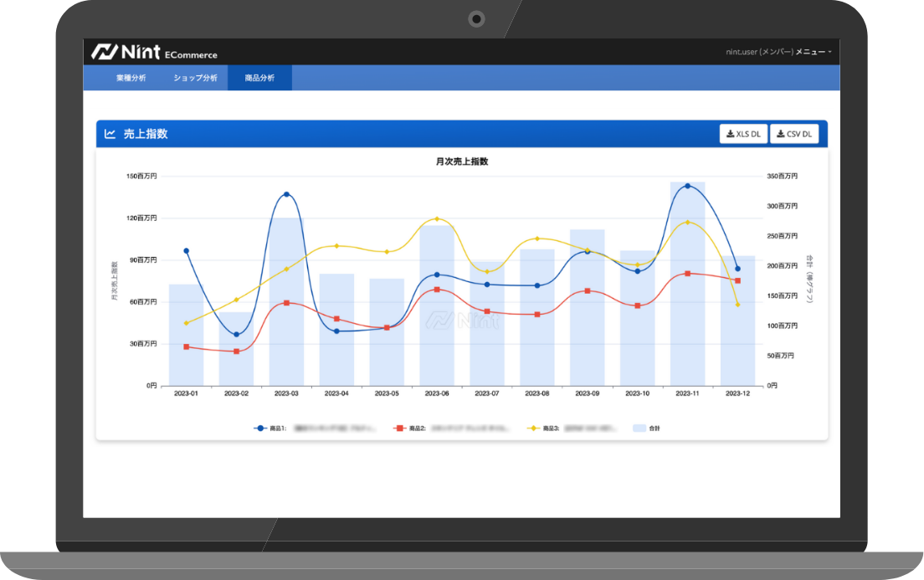Click the Nint watermark in chart center

tap(461, 320)
